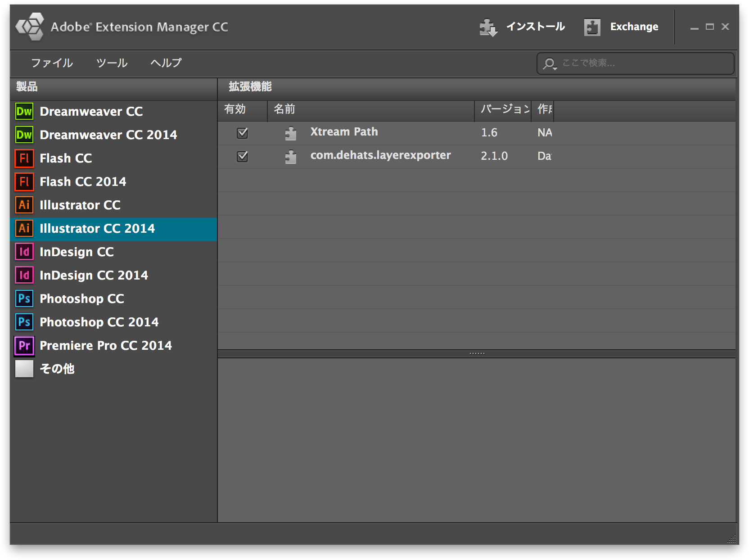Click the InDesign CC 2014 Id icon
749x560 pixels.
click(x=24, y=275)
